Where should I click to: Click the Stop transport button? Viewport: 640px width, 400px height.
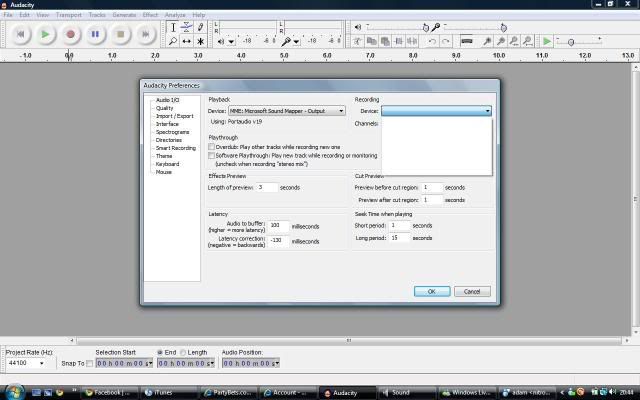[120, 34]
